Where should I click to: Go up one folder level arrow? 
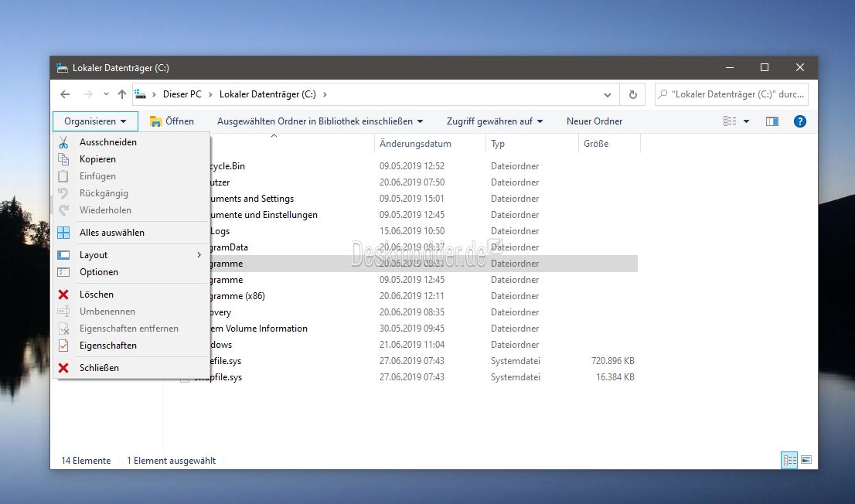[122, 94]
